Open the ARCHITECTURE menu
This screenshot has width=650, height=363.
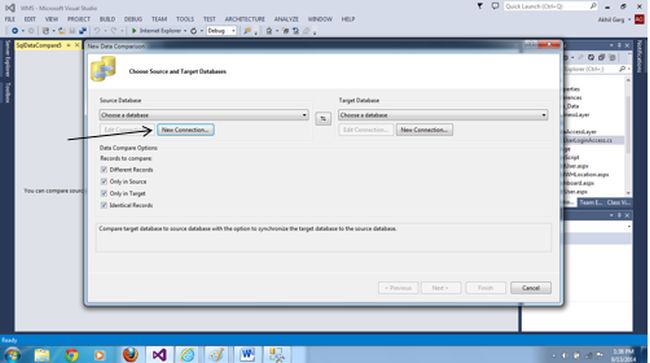pos(245,19)
